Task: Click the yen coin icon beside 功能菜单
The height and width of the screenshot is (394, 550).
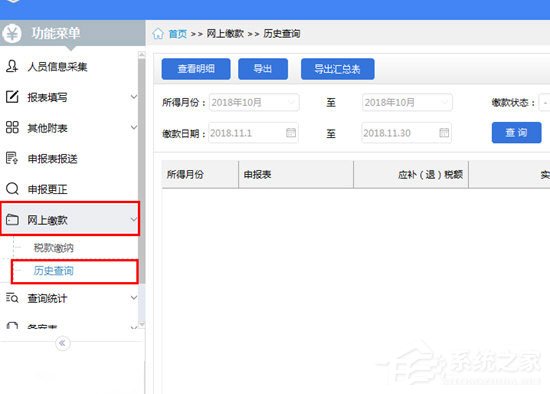Action: (x=12, y=33)
